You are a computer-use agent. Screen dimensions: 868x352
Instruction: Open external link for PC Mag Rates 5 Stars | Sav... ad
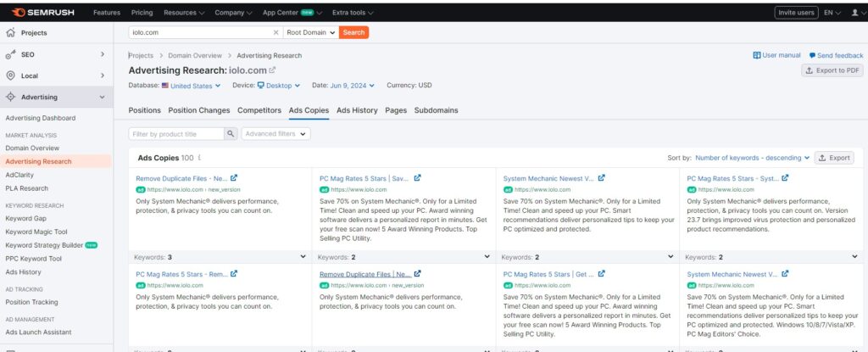pos(417,178)
